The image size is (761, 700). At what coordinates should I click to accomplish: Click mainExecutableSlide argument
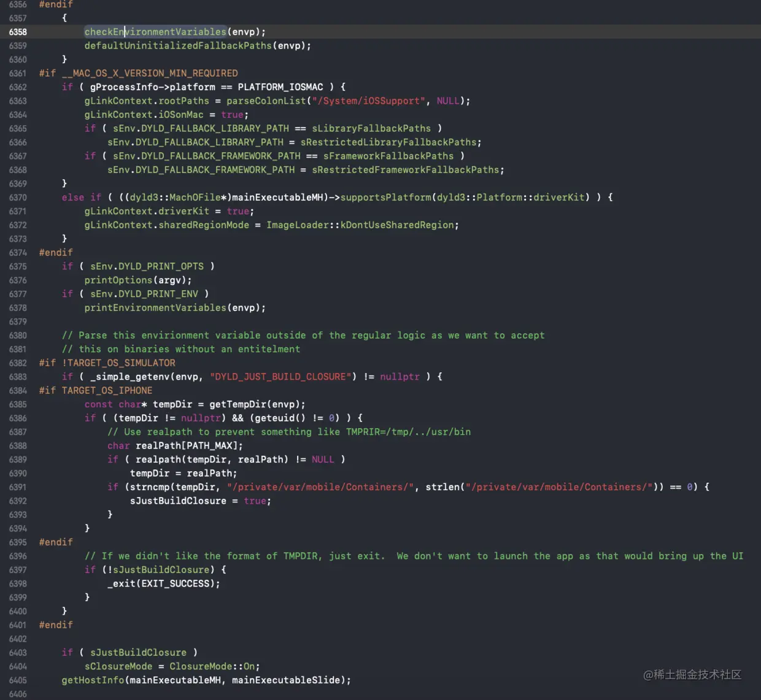click(286, 680)
